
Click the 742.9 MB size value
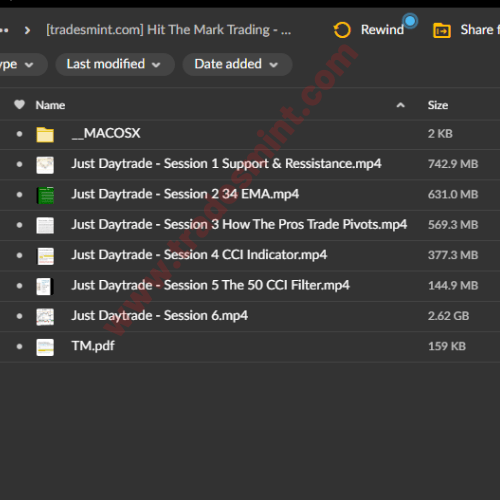(453, 164)
